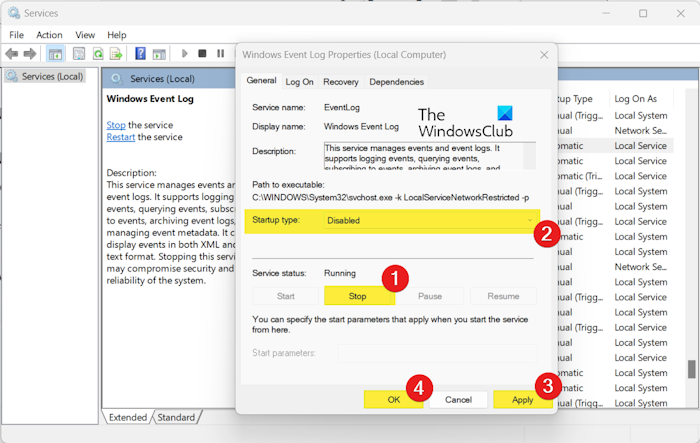The width and height of the screenshot is (700, 443).
Task: Toggle Show/Hide Action Pane toolbar icon
Action: pos(159,54)
